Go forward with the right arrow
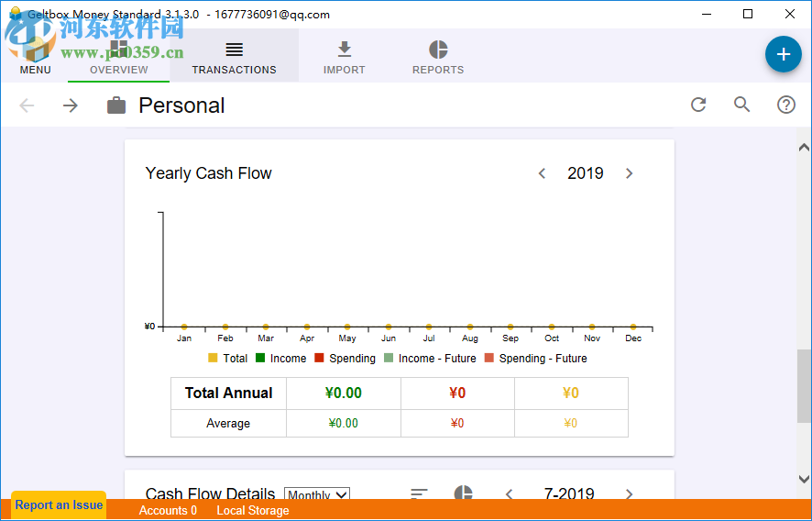The width and height of the screenshot is (812, 521). (70, 105)
